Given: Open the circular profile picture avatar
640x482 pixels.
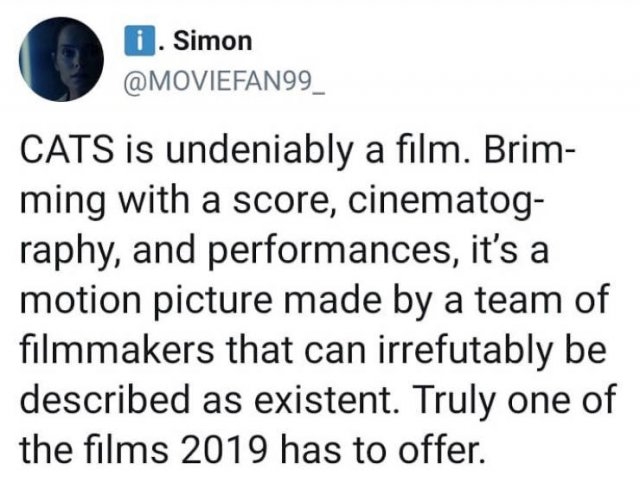Looking at the screenshot, I should tap(62, 58).
